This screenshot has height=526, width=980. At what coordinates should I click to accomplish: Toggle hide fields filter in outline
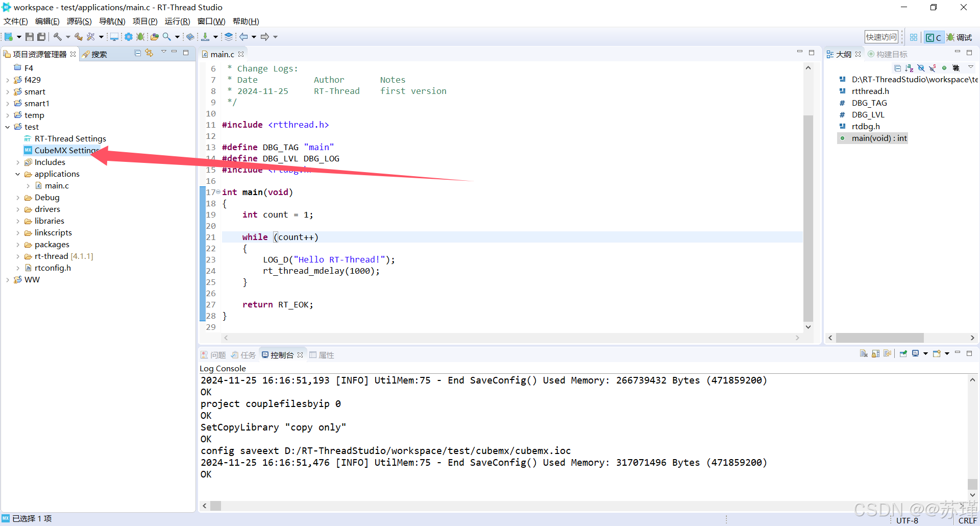pos(921,68)
